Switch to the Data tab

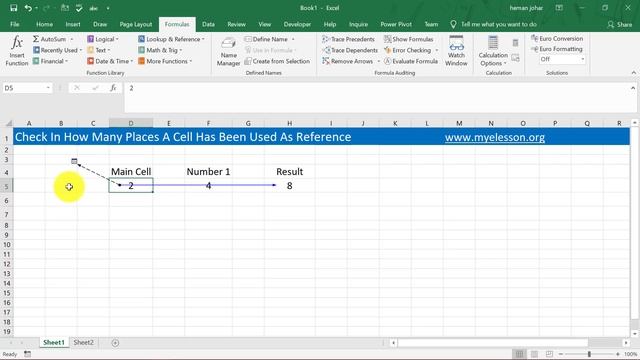[208, 24]
